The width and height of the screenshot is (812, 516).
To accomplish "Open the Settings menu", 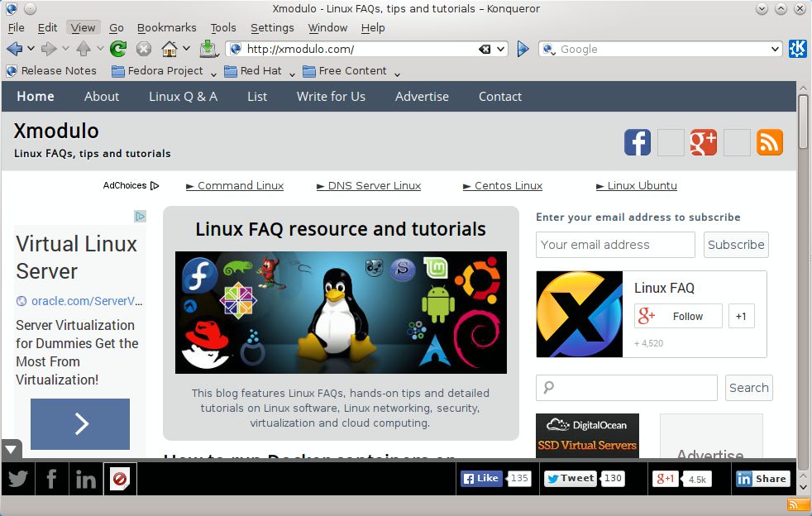I will (272, 27).
